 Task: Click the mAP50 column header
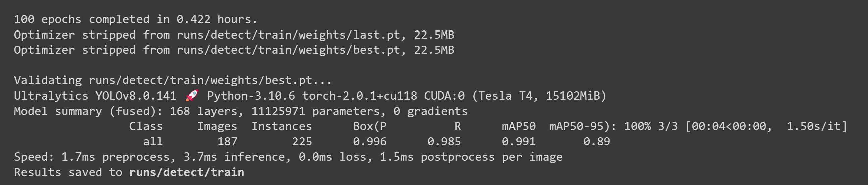[519, 126]
